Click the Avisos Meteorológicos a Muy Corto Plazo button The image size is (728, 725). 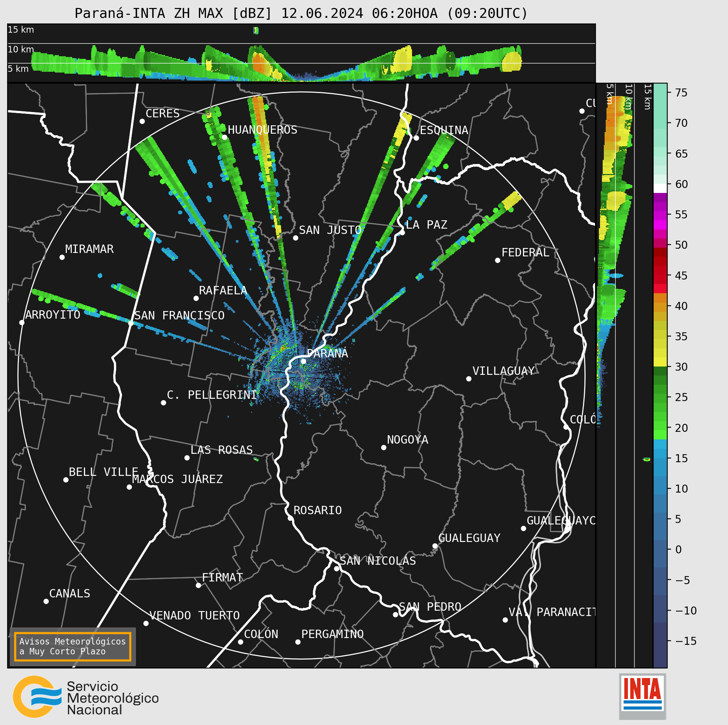[73, 646]
